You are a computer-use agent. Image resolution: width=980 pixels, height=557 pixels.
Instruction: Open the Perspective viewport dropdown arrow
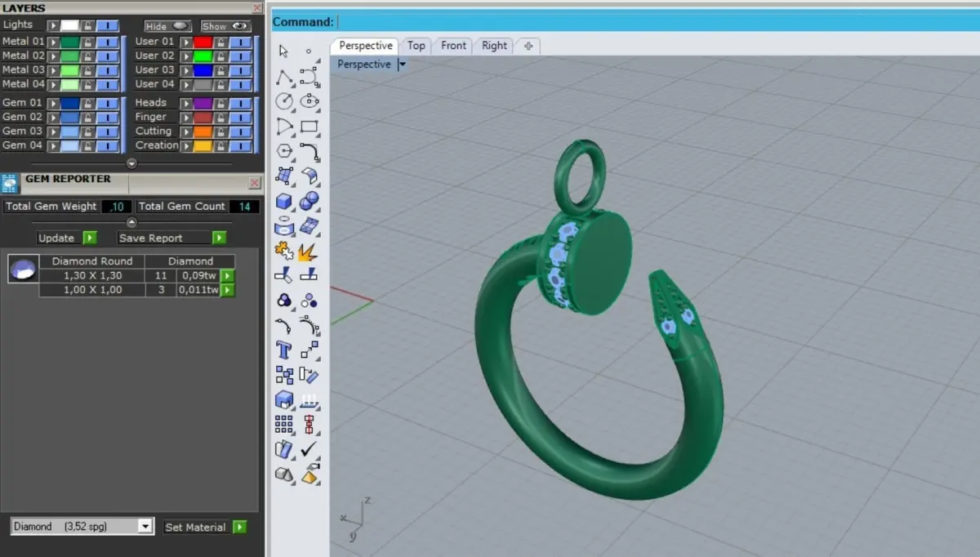pyautogui.click(x=403, y=65)
